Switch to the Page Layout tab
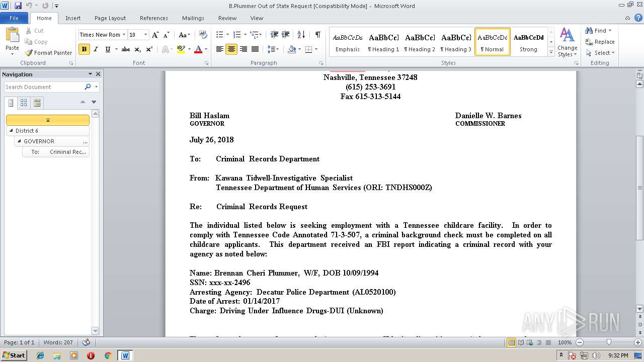This screenshot has height=362, width=644. coord(110,18)
